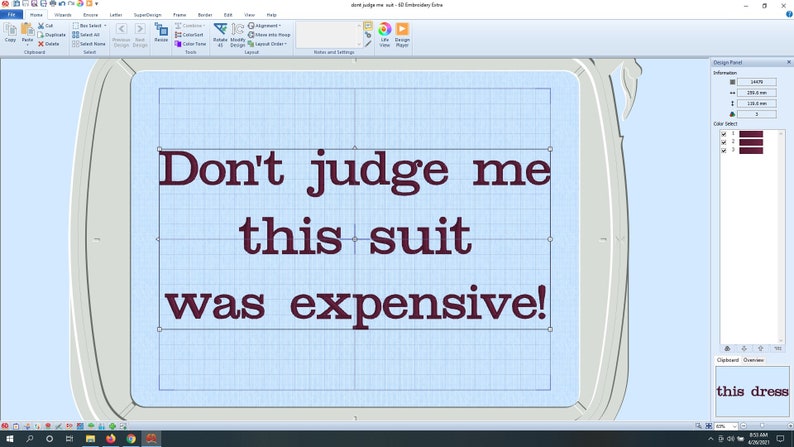Switch to the SuperDesign ribbon tab
This screenshot has height=447, width=794.
[x=147, y=15]
